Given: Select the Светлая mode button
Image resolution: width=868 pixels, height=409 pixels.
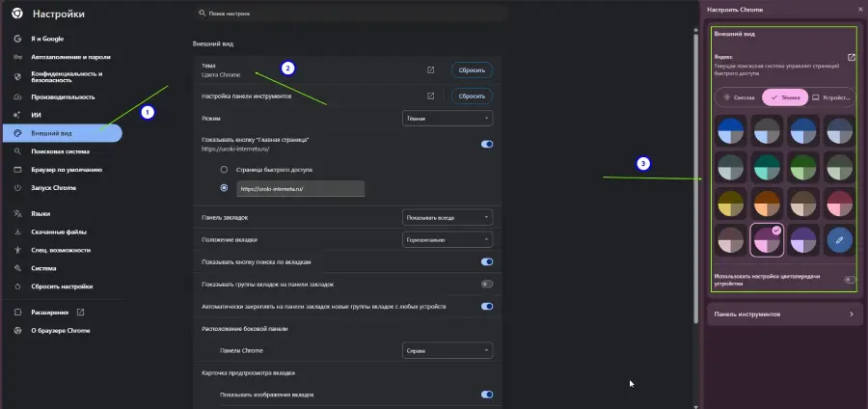Looking at the screenshot, I should (x=739, y=97).
